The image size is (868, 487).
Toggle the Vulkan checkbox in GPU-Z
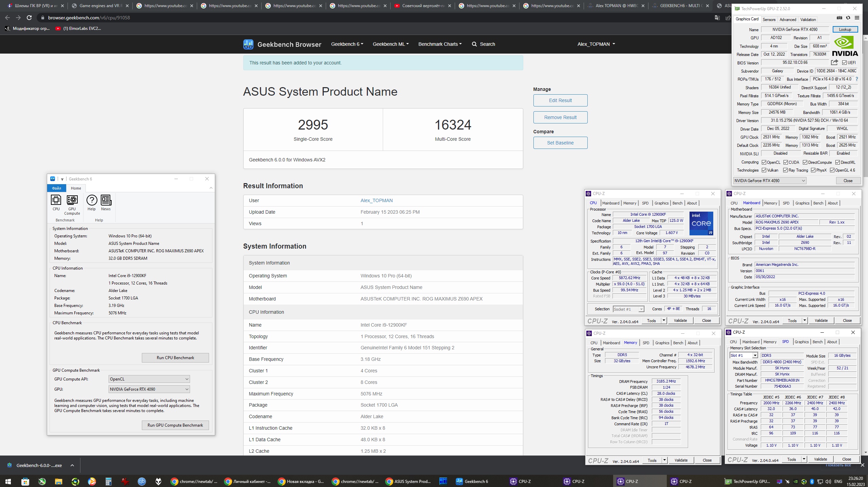click(764, 170)
